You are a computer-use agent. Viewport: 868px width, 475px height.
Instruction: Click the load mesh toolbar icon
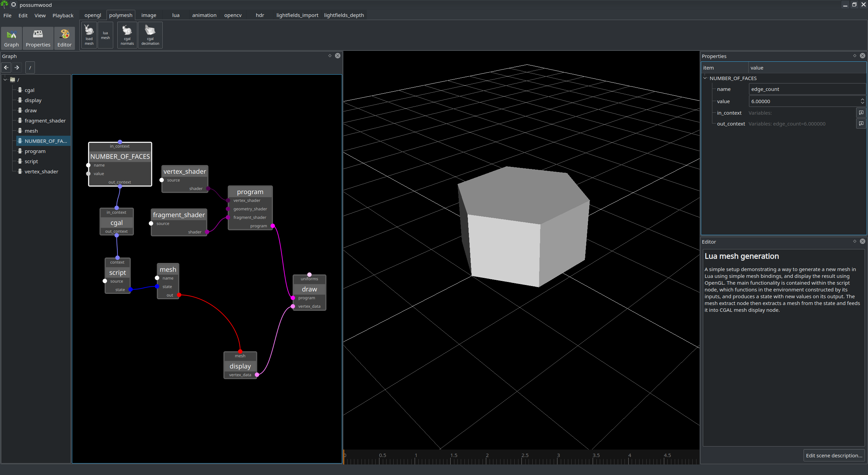[x=89, y=35]
